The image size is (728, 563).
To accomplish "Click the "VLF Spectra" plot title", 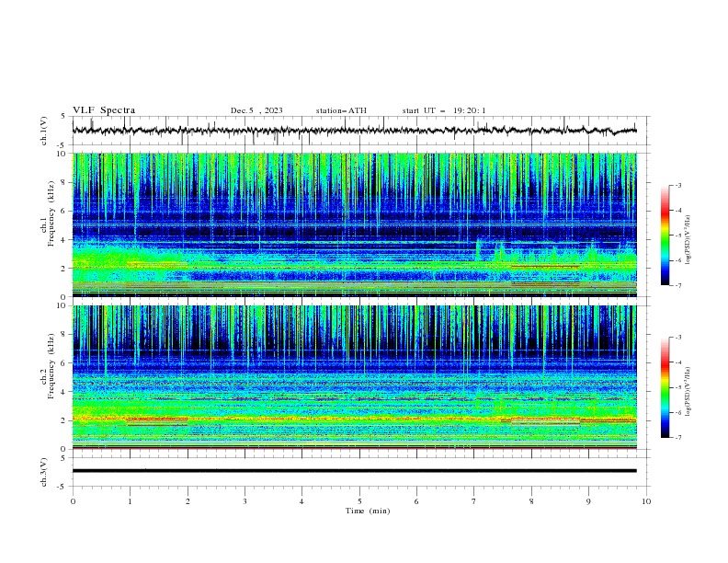I will [x=104, y=110].
